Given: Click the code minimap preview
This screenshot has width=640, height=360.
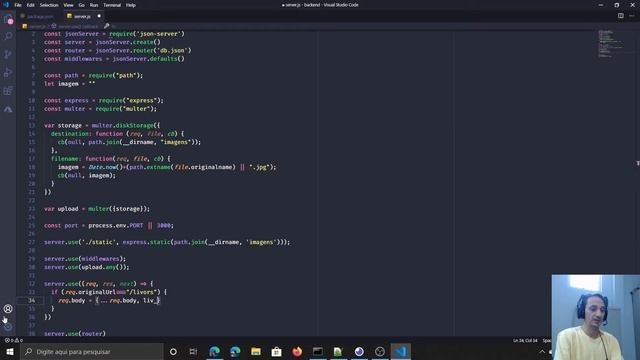Looking at the screenshot, I should click(611, 44).
